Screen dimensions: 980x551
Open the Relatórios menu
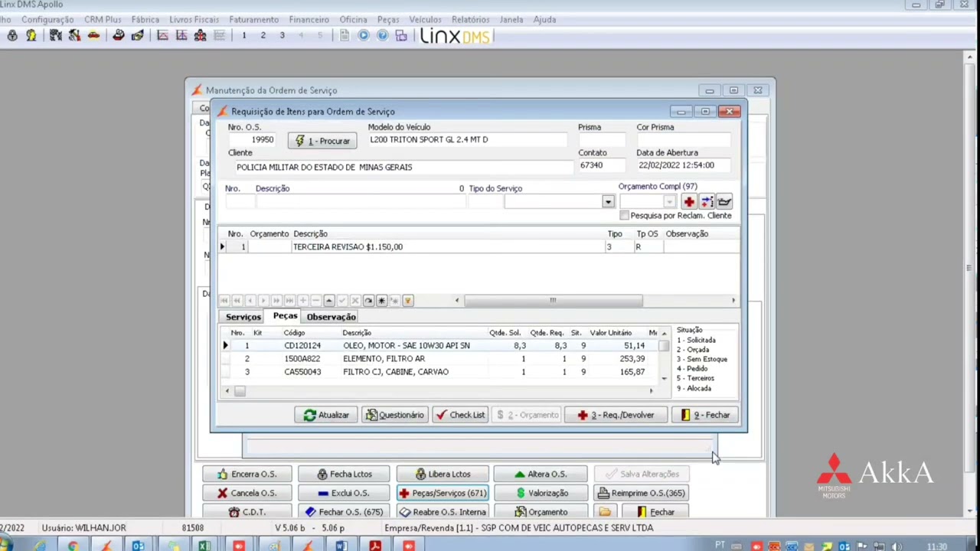pyautogui.click(x=470, y=19)
